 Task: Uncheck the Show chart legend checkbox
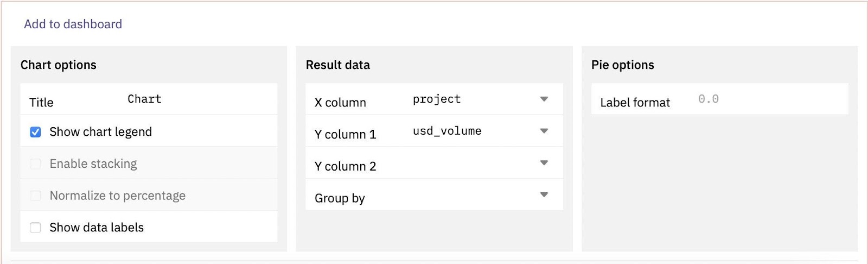coord(35,132)
